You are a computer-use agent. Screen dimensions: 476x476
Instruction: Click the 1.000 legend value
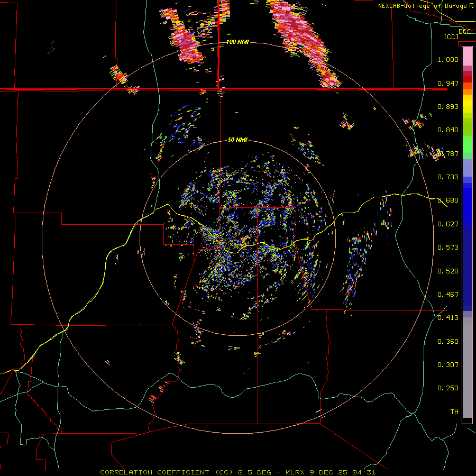[x=448, y=59]
